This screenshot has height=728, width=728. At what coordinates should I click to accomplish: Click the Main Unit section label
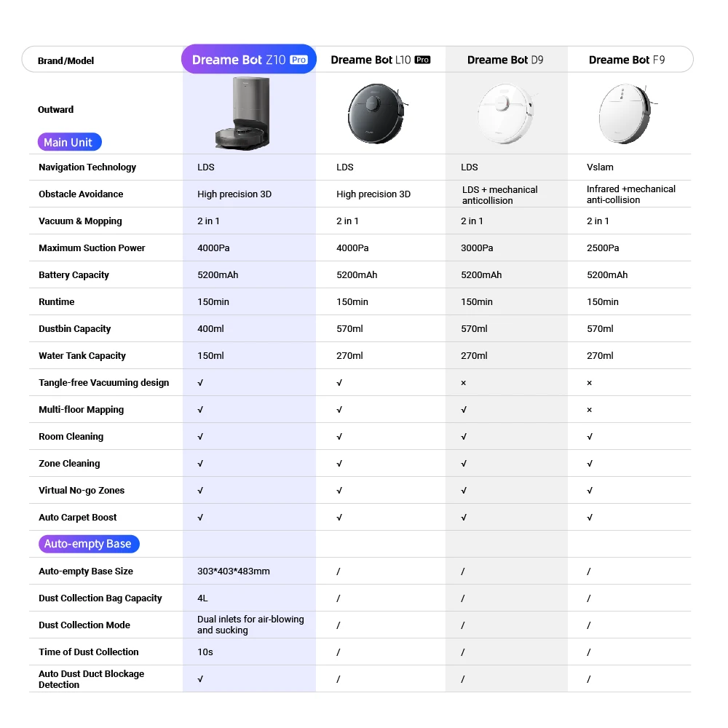[x=70, y=142]
